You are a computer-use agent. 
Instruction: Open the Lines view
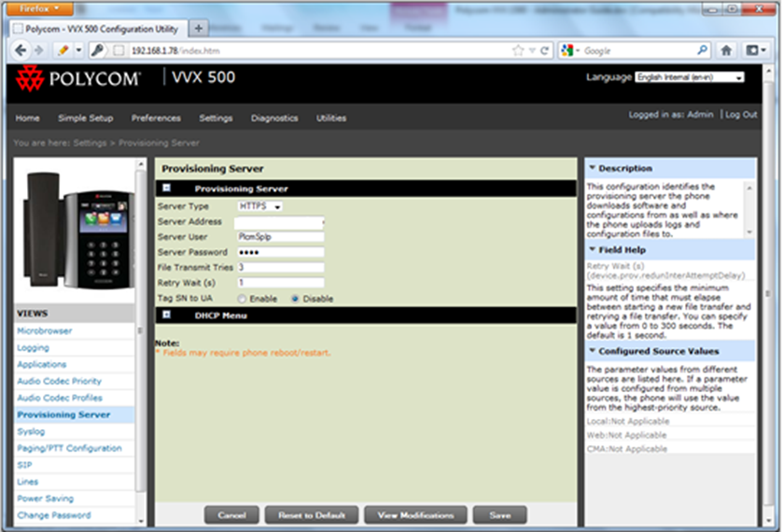[27, 482]
